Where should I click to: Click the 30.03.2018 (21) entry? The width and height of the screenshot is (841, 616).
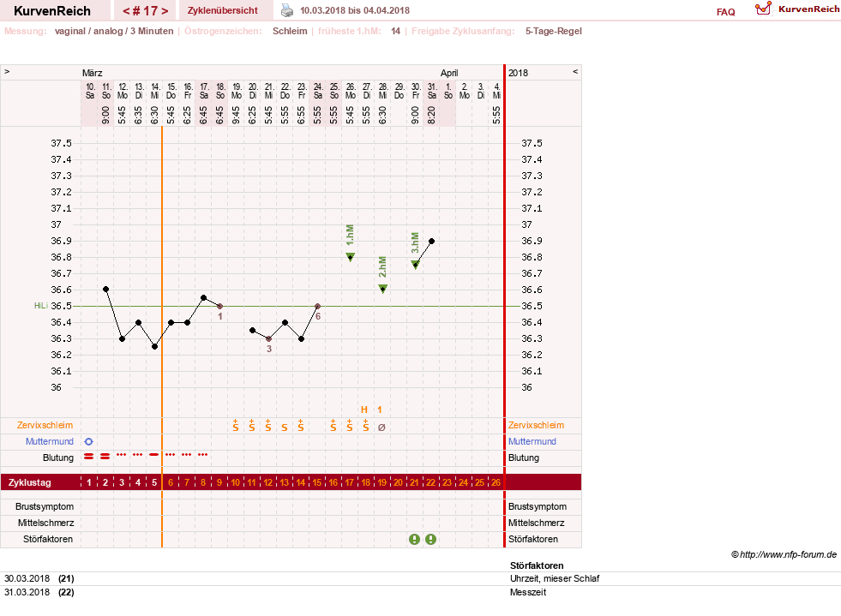tap(39, 578)
